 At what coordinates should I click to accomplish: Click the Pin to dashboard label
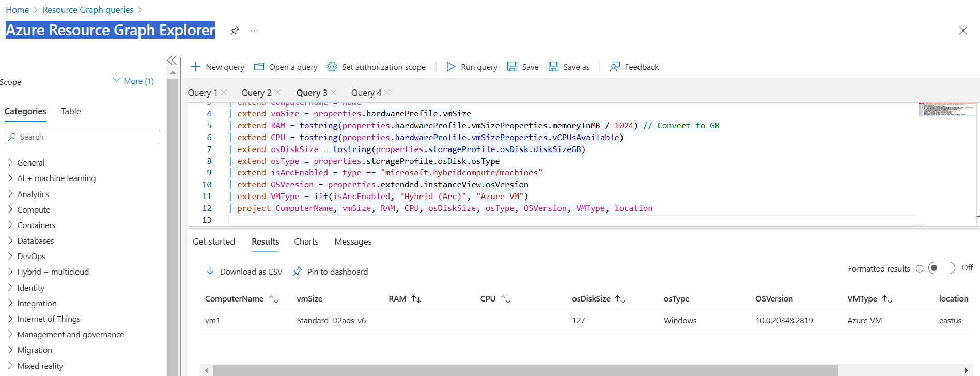[337, 272]
